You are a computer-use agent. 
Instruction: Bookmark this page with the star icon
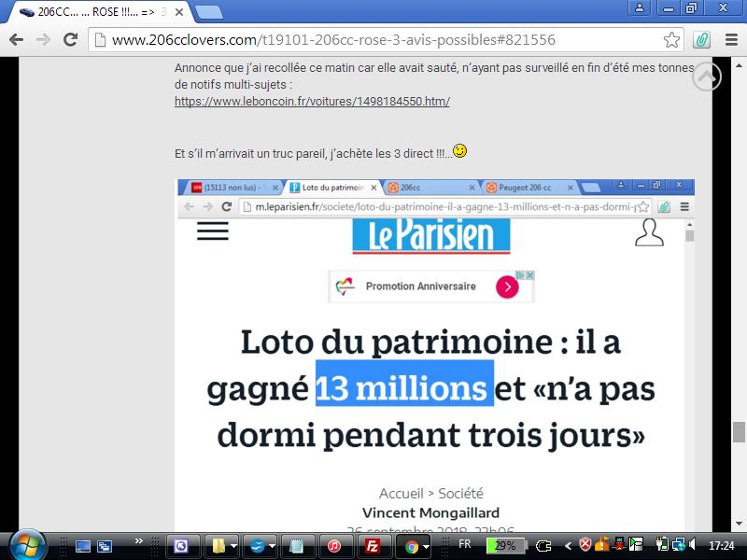click(x=671, y=39)
